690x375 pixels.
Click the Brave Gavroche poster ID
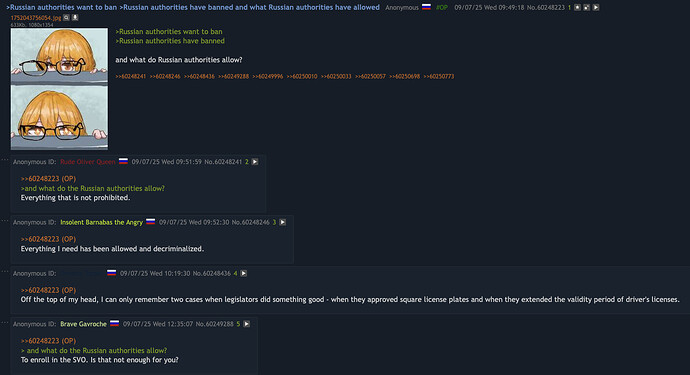84,324
